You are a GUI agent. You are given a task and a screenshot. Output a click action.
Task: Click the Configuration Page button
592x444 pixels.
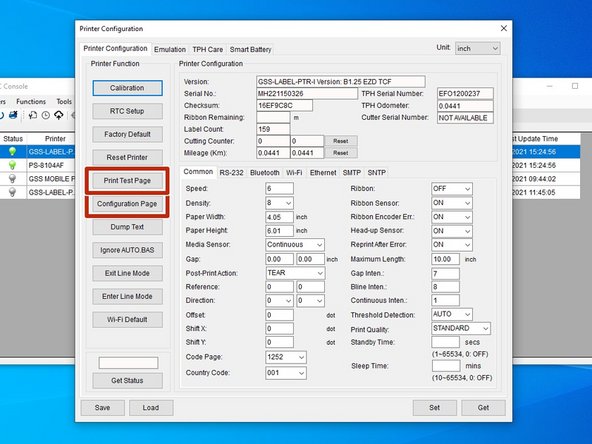pyautogui.click(x=128, y=204)
